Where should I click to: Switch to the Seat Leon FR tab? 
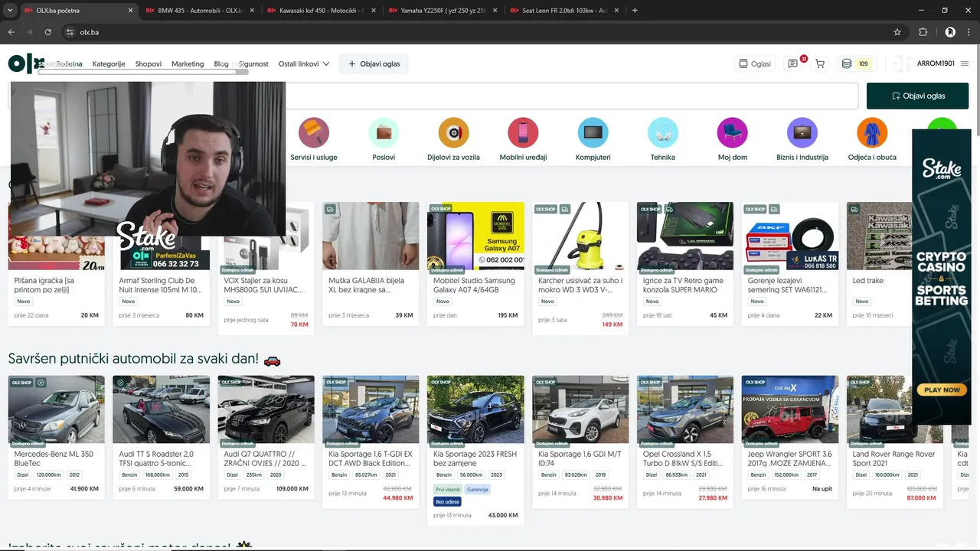click(x=564, y=11)
